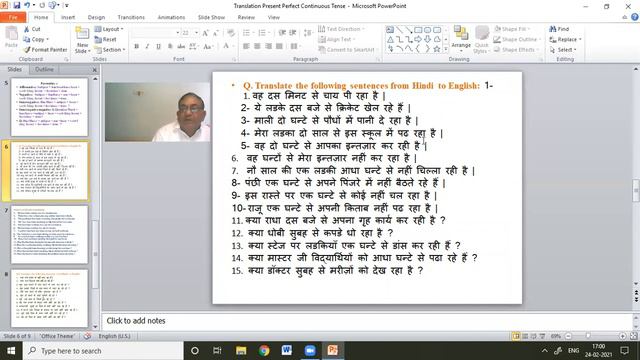Open Zoom app from taskbar
This screenshot has height=360, width=640.
[310, 351]
